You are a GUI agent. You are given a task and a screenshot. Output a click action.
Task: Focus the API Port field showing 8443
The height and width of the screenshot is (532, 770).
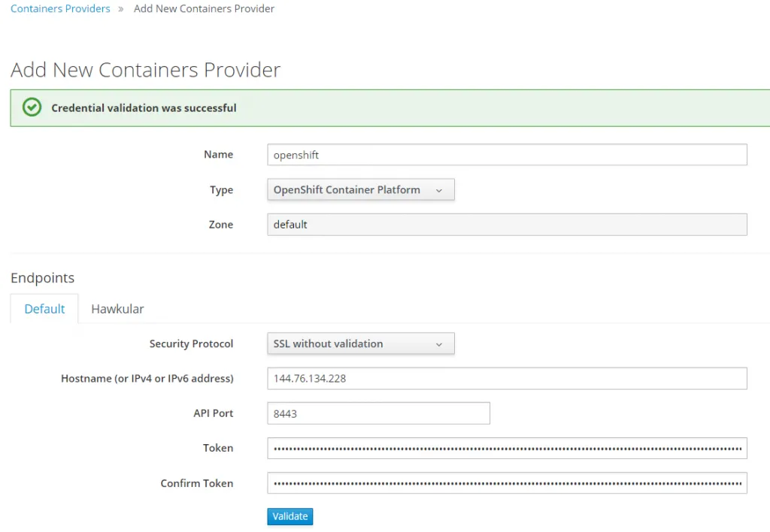coord(378,413)
